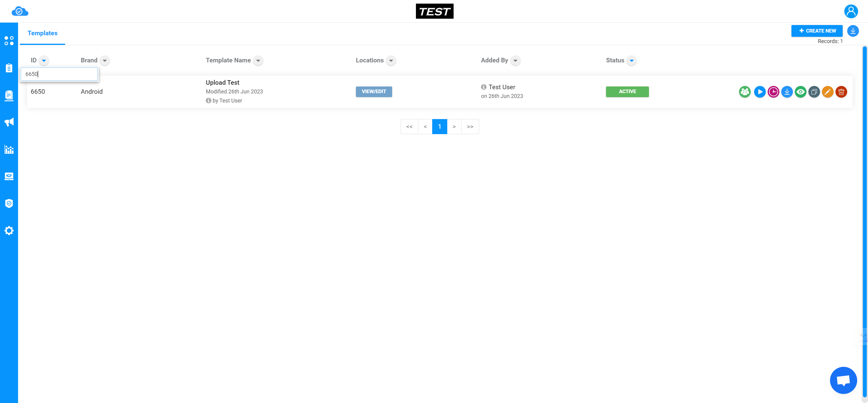This screenshot has width=868, height=403.
Task: Click the green assign locations icon
Action: (745, 91)
